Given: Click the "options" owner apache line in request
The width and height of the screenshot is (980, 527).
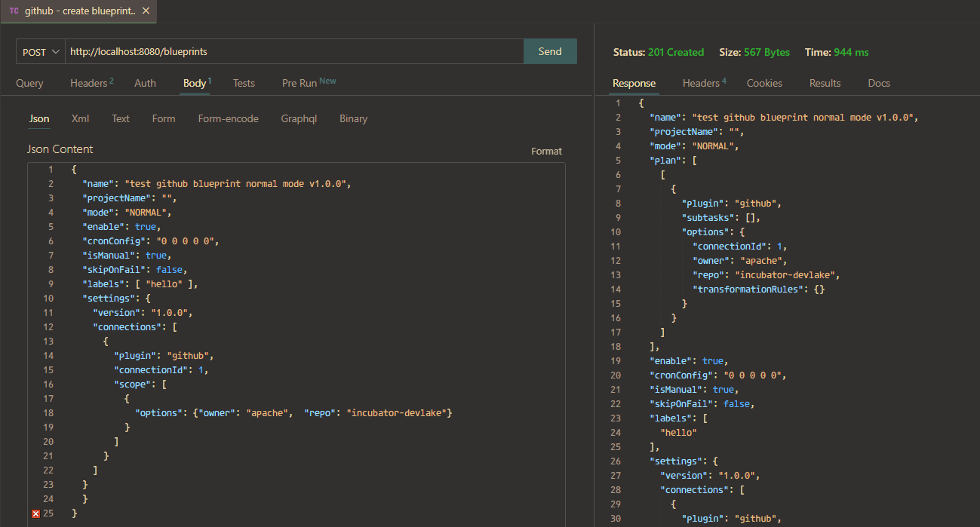Looking at the screenshot, I should pyautogui.click(x=294, y=412).
